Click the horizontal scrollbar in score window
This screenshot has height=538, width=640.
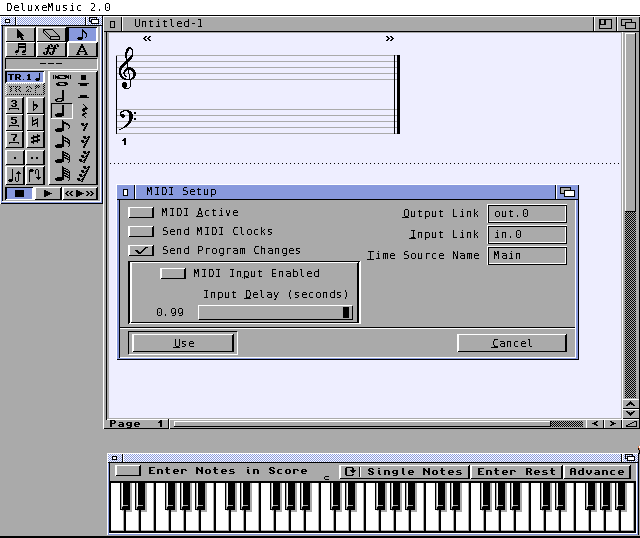[x=378, y=424]
